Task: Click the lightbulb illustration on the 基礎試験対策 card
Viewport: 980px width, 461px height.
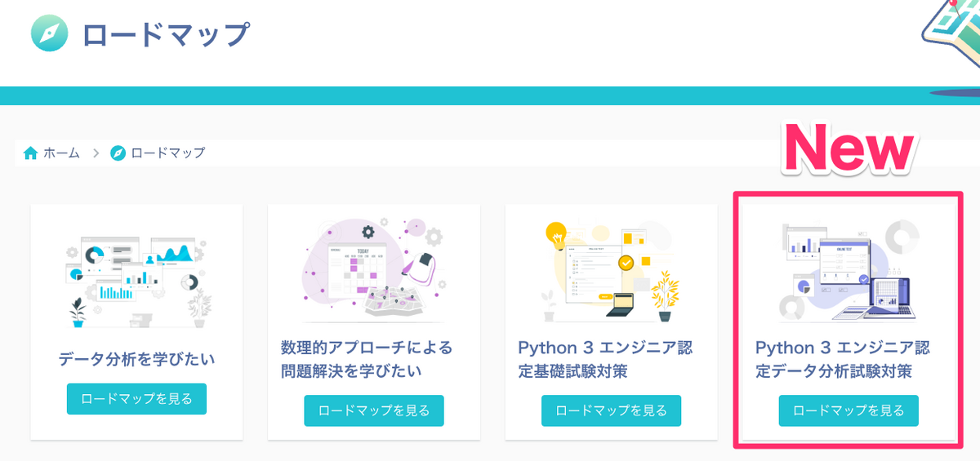Action: (558, 237)
